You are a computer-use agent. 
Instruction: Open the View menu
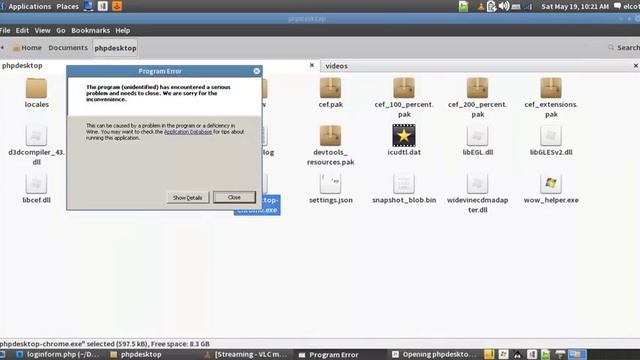click(x=42, y=31)
